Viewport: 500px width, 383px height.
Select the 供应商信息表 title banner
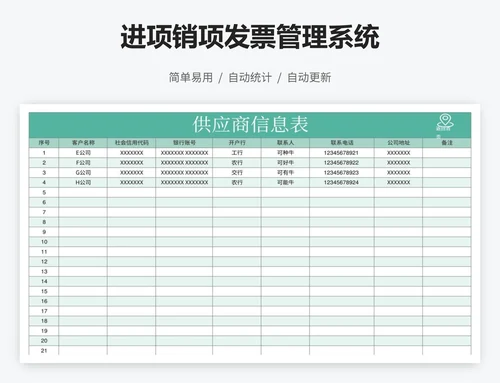click(x=250, y=125)
